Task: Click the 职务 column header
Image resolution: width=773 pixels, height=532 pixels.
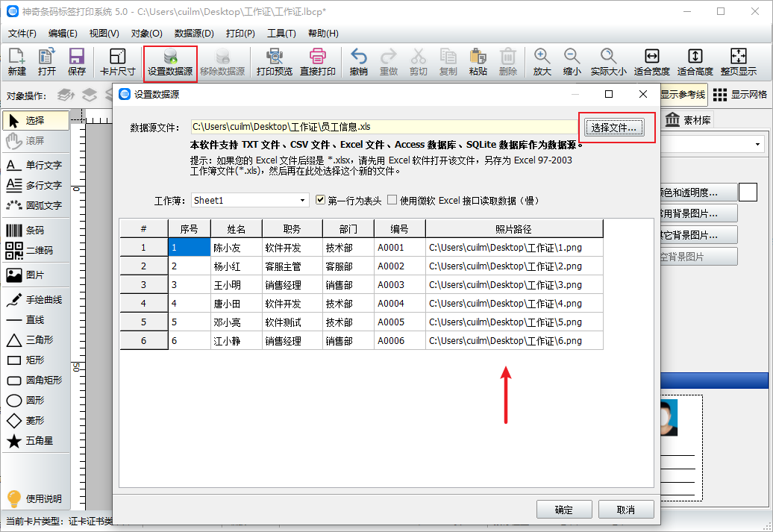Action: coord(292,229)
